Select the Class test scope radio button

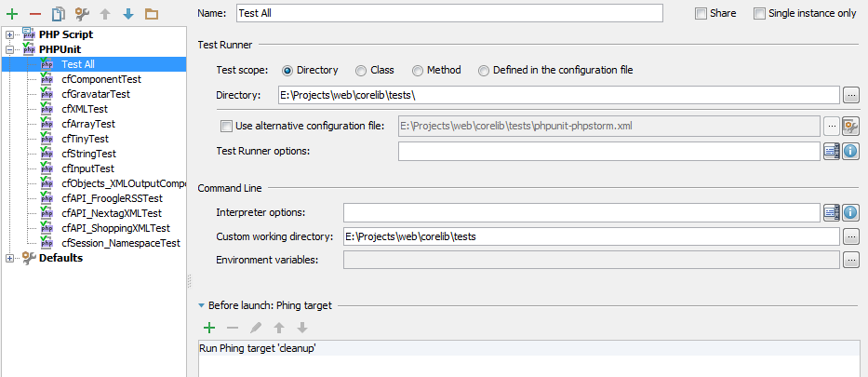click(x=361, y=71)
